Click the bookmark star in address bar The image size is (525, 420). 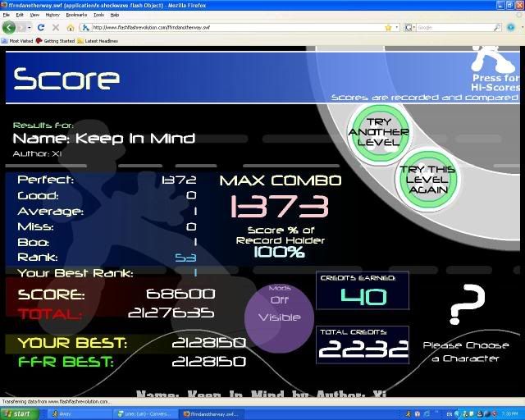387,27
